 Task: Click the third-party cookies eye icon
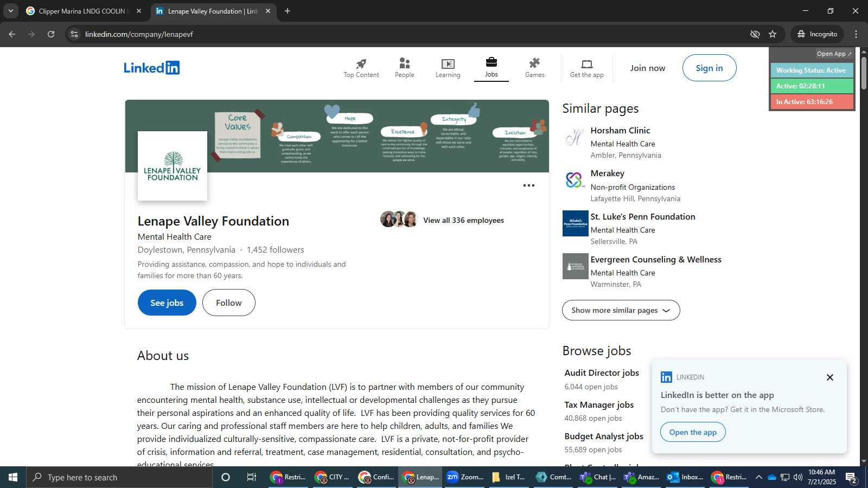755,34
